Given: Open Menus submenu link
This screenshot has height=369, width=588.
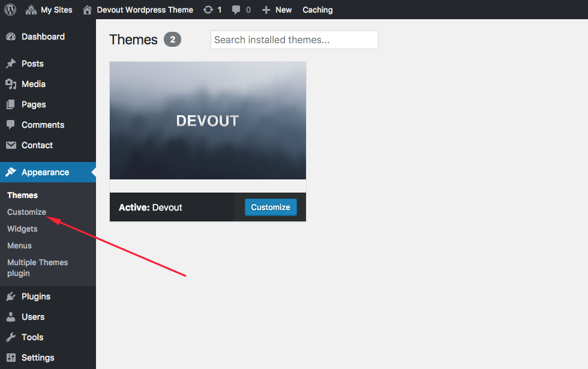Looking at the screenshot, I should pos(19,245).
